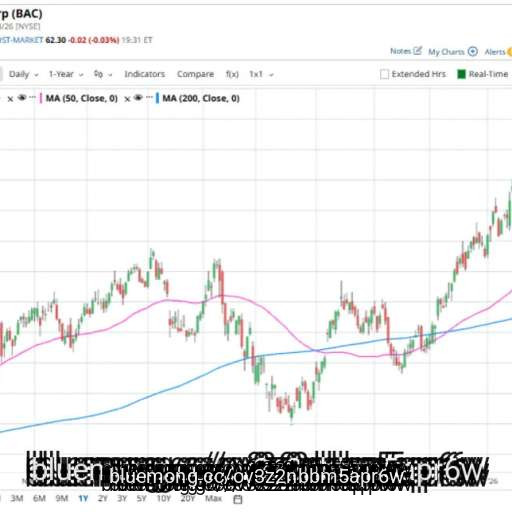Open the Compare menu
Viewport: 512px width, 512px height.
point(195,74)
